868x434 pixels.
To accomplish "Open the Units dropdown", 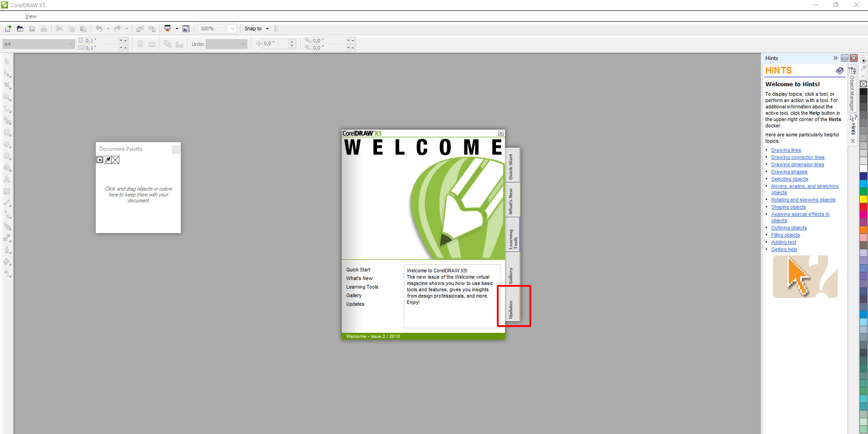I will tap(243, 44).
